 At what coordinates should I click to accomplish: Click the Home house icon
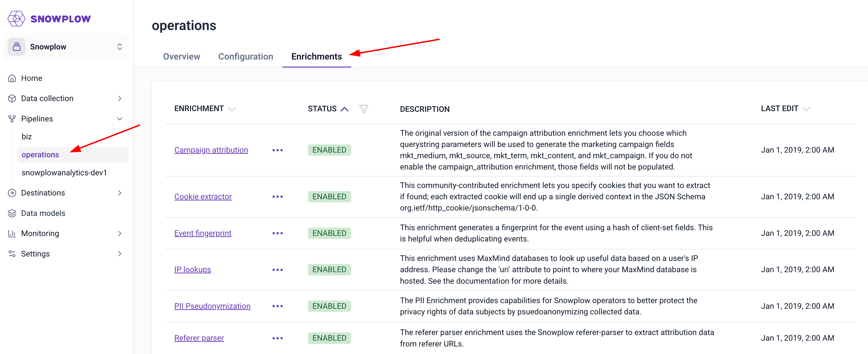pyautogui.click(x=12, y=78)
